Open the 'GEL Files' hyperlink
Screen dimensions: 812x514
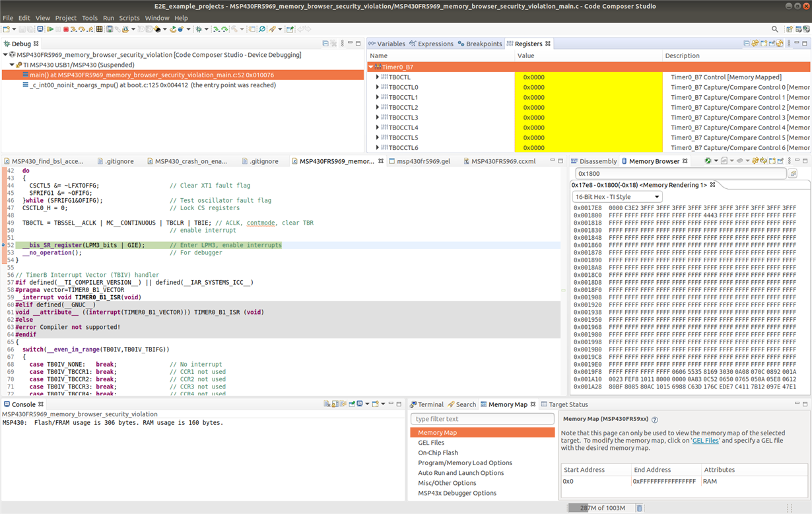click(x=704, y=440)
